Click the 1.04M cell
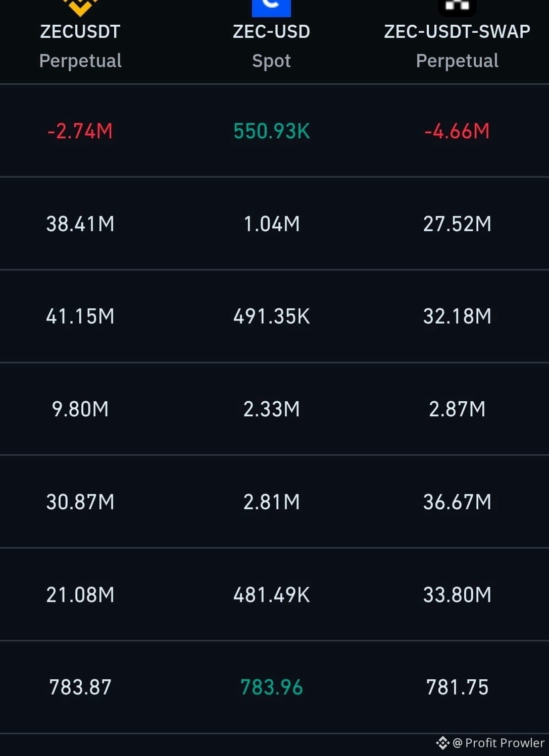The image size is (549, 756). point(272,224)
